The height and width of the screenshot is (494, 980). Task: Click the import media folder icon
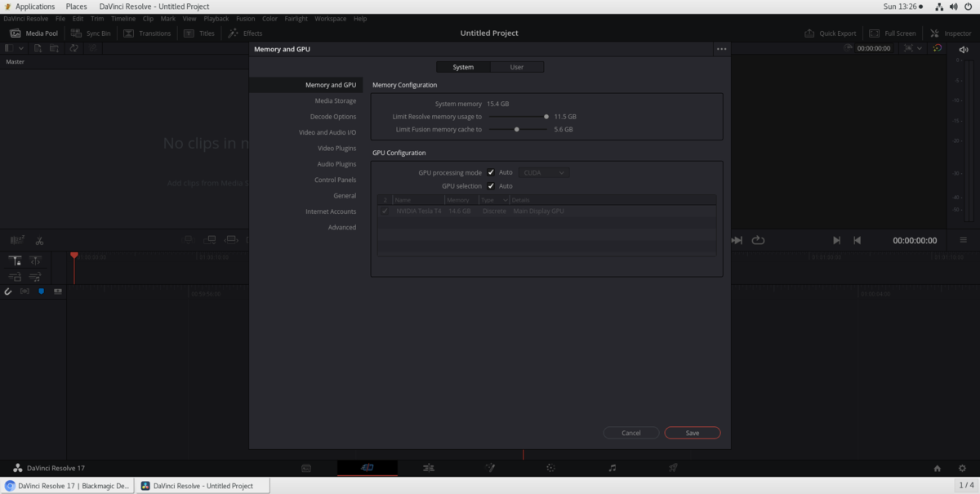tap(54, 48)
